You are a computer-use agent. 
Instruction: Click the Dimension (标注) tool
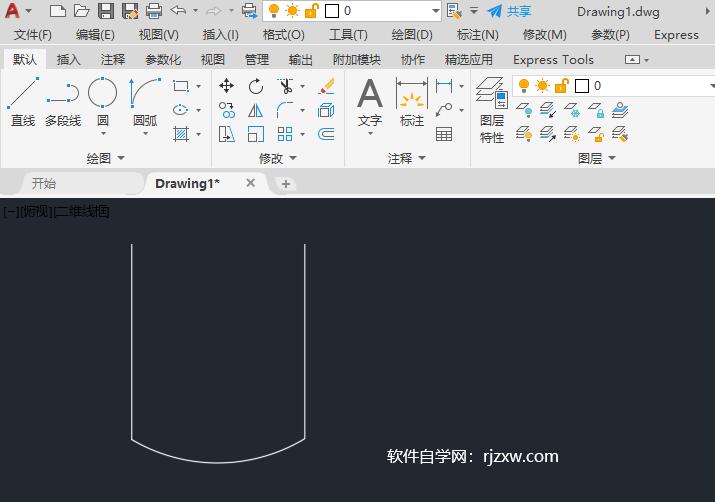pos(412,102)
